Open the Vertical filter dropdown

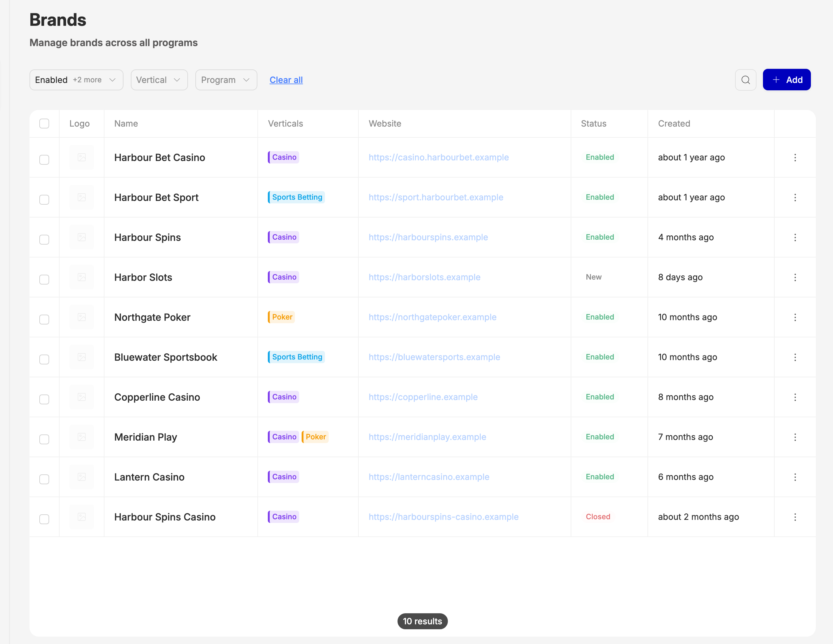(159, 80)
